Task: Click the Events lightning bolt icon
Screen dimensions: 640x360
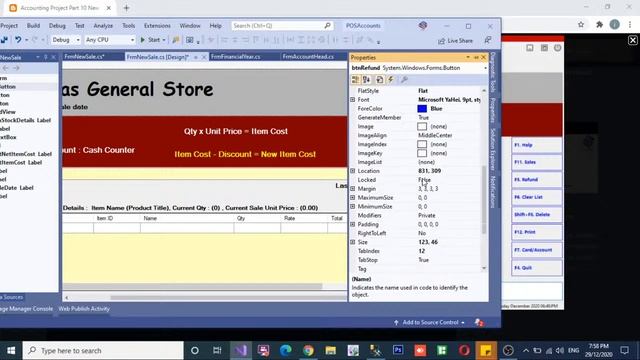Action: tap(391, 80)
